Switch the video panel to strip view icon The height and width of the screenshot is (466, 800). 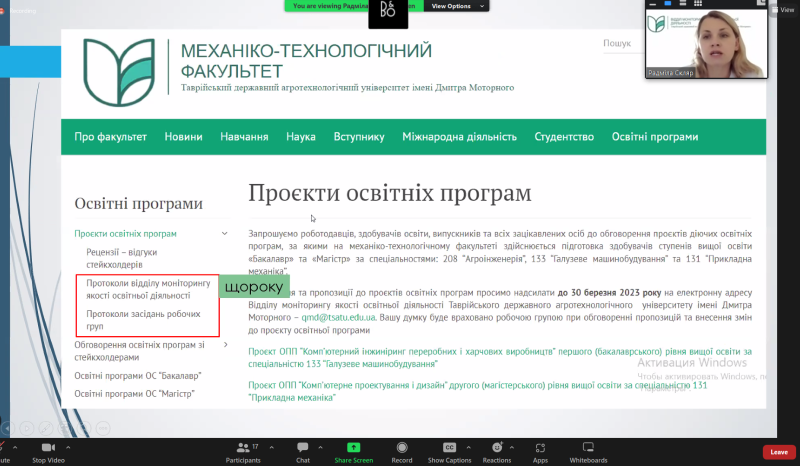683,4
